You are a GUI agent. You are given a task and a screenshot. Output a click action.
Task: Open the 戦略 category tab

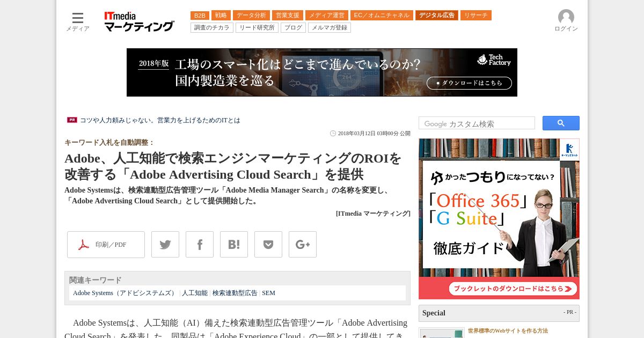[x=221, y=16]
